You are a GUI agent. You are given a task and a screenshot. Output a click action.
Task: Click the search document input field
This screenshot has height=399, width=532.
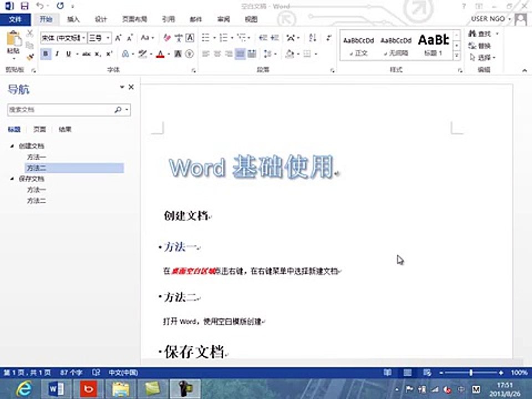point(60,110)
